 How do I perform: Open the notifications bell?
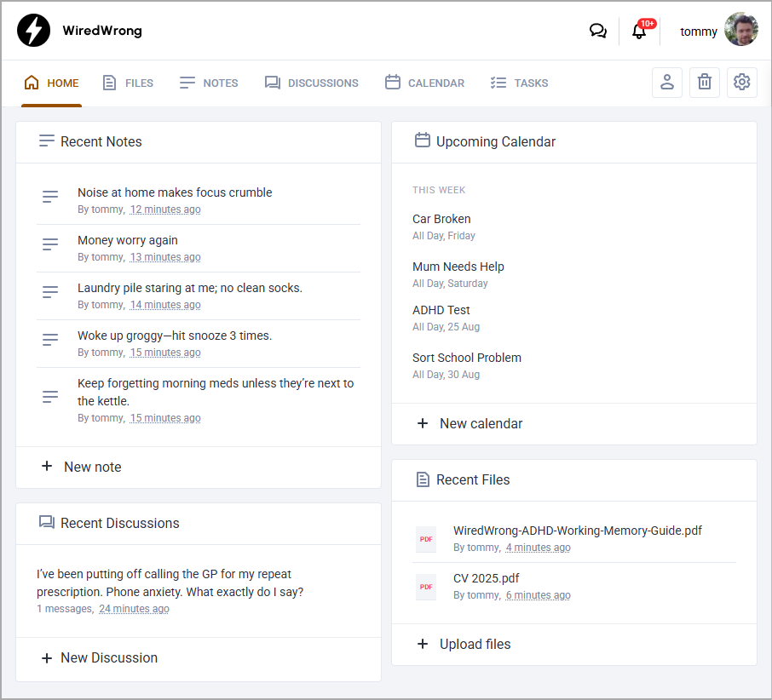coord(639,32)
